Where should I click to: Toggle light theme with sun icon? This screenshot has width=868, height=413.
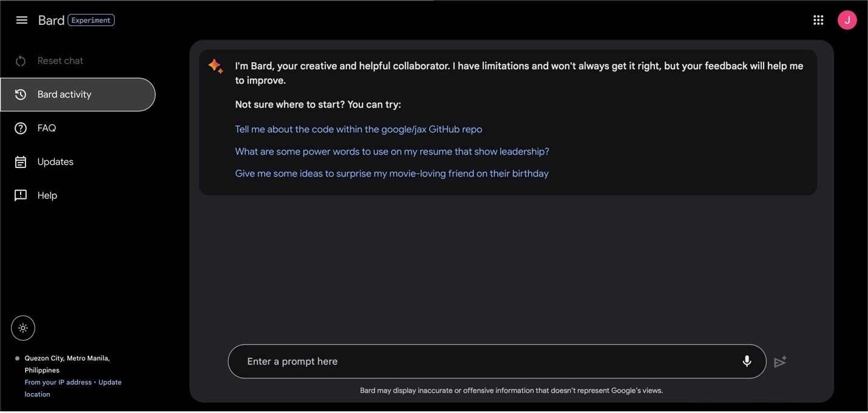[23, 328]
